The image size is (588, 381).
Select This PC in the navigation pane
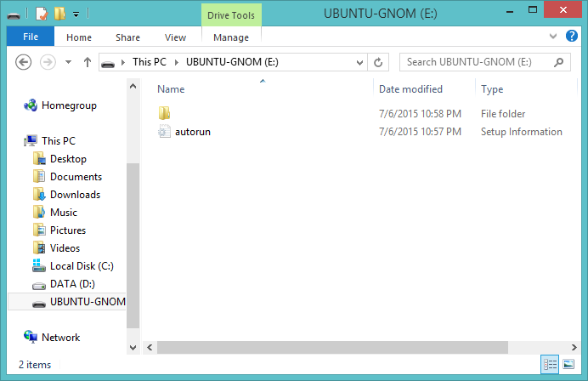59,141
